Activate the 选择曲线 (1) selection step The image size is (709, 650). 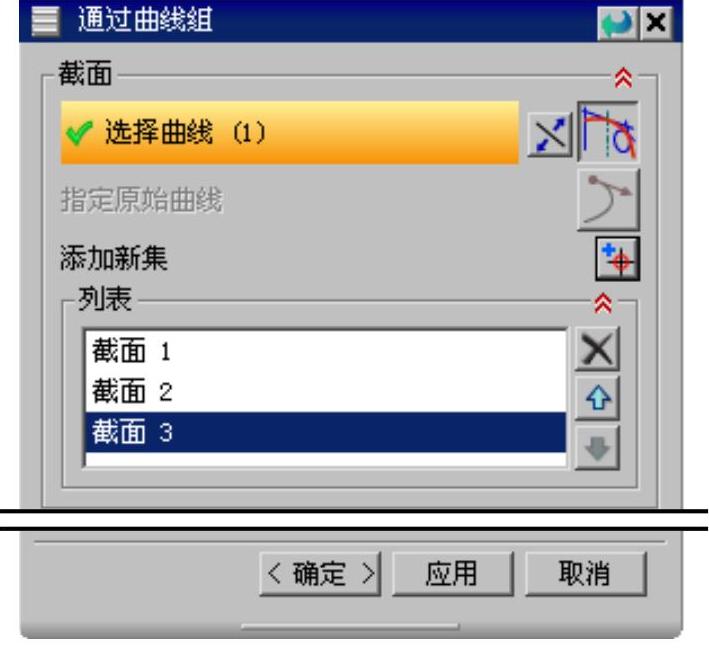tap(290, 132)
